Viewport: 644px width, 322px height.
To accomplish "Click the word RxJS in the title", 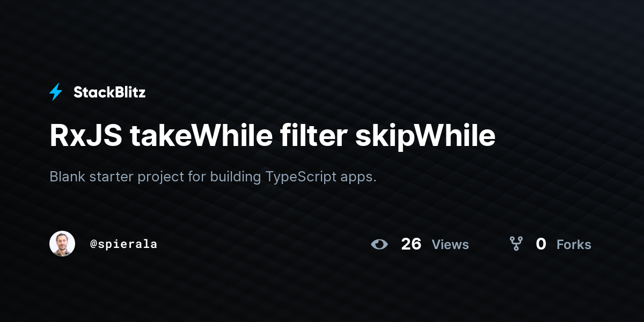I will [x=86, y=136].
